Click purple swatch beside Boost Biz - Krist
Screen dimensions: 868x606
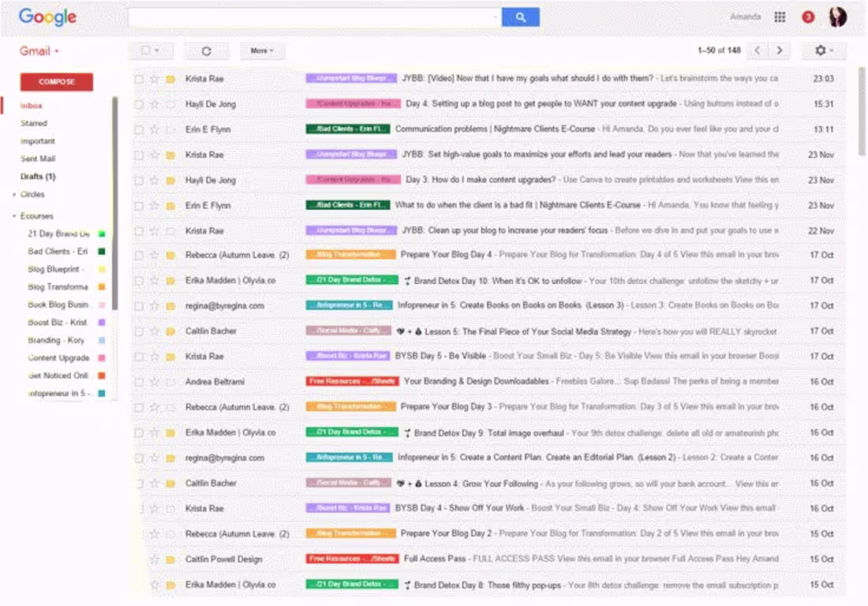pos(102,323)
